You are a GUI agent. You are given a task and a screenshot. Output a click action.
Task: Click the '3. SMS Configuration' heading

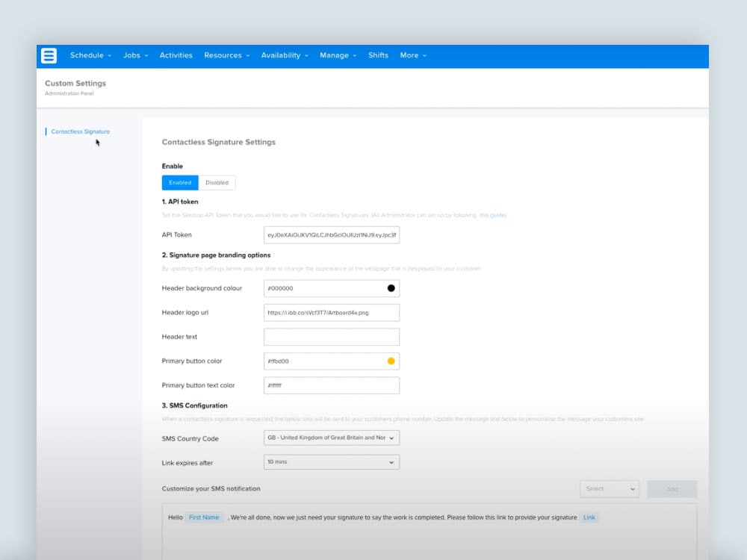point(194,405)
